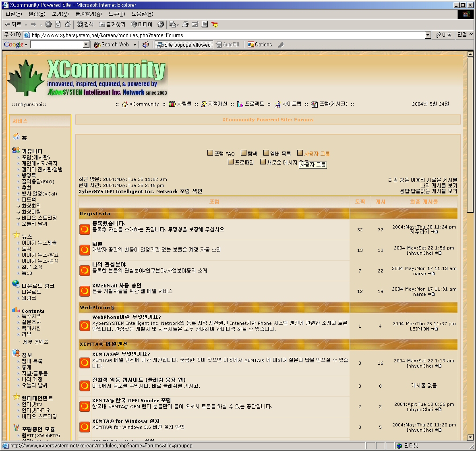Expand the address bar URL dropdown

pyautogui.click(x=428, y=35)
